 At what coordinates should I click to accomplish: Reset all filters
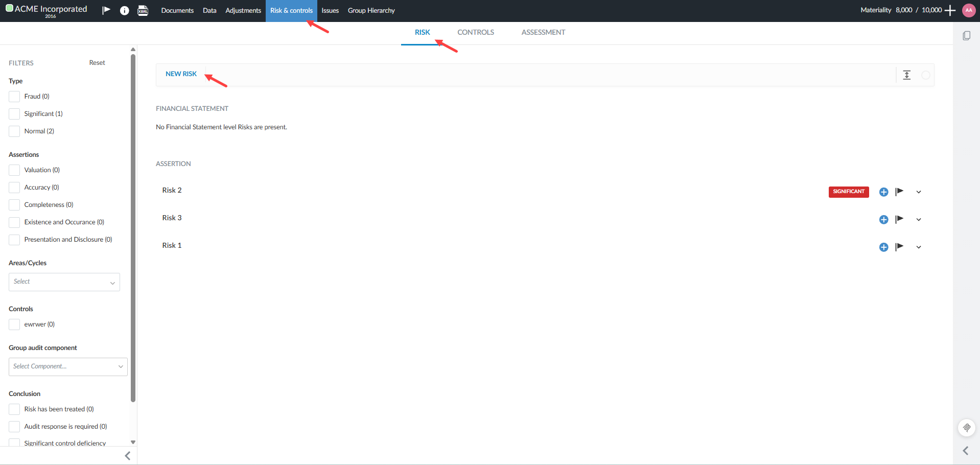click(97, 63)
